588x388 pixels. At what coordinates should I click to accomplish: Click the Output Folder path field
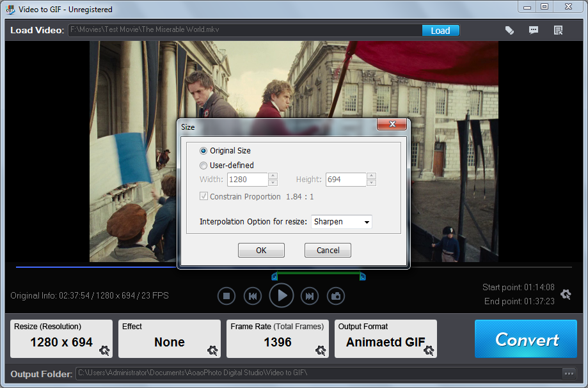pos(319,373)
